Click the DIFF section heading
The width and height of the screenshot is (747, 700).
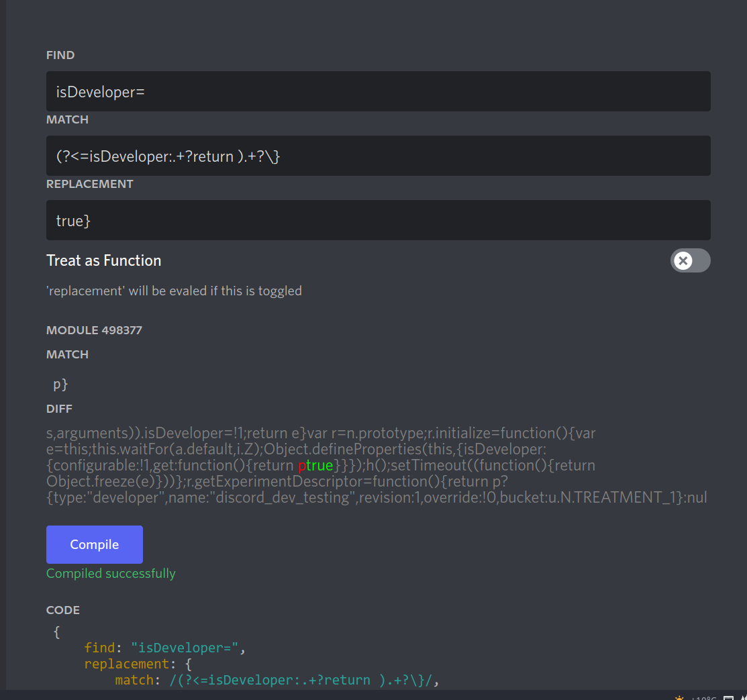coord(59,409)
